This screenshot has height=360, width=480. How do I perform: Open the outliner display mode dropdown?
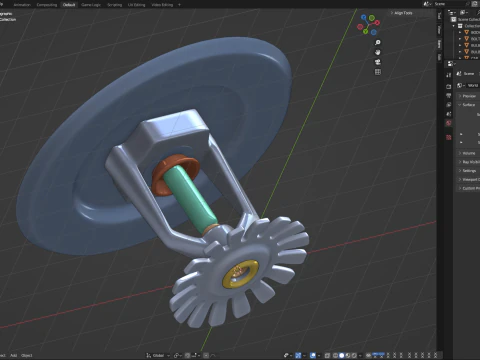tap(464, 13)
